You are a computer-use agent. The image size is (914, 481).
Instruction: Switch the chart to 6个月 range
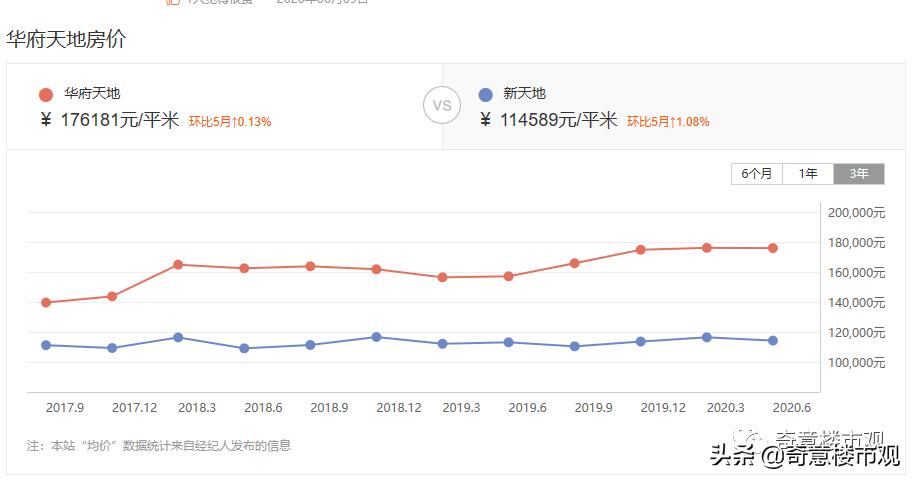[757, 173]
